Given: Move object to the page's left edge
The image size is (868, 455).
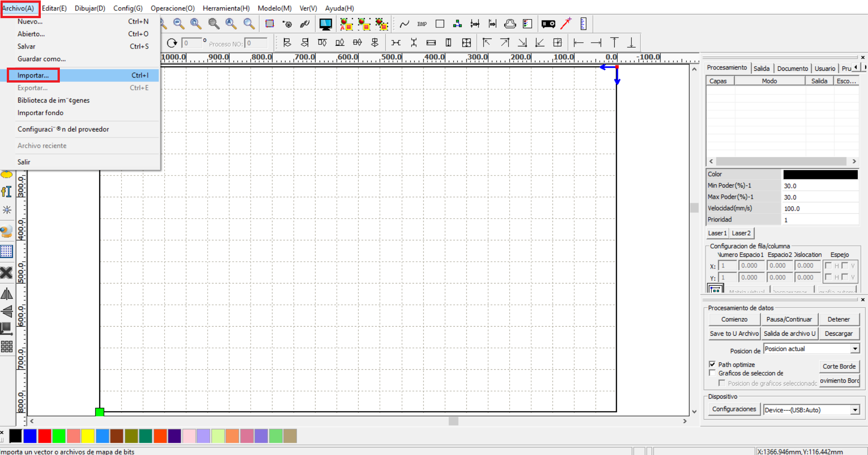Looking at the screenshot, I should pyautogui.click(x=578, y=43).
